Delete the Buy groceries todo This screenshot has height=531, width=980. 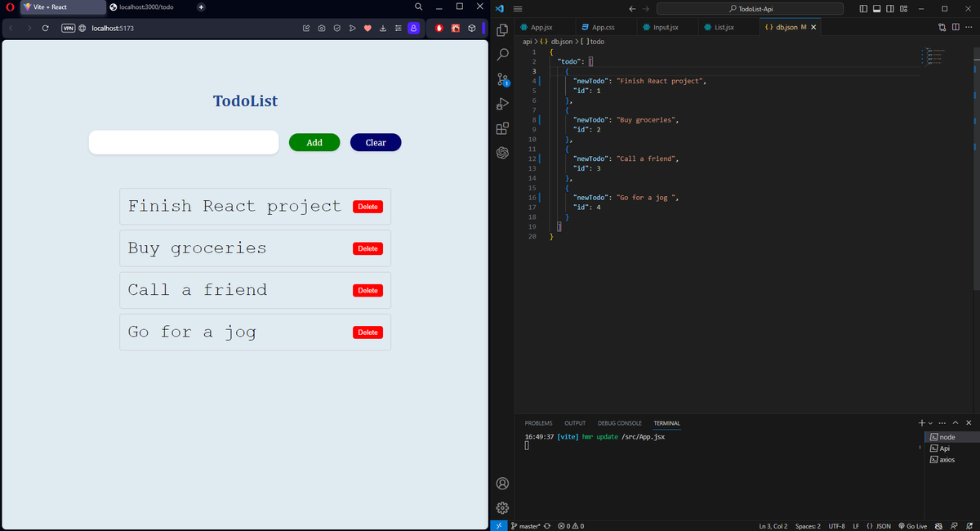[367, 248]
